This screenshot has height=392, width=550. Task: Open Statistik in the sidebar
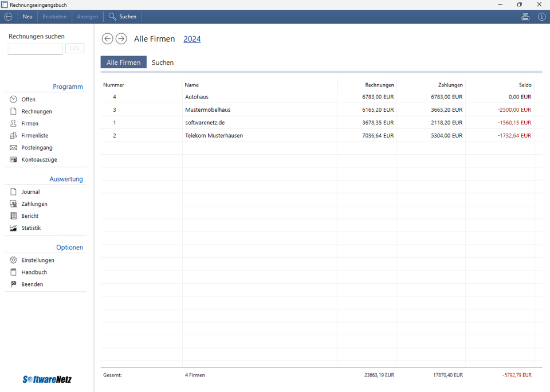[31, 228]
